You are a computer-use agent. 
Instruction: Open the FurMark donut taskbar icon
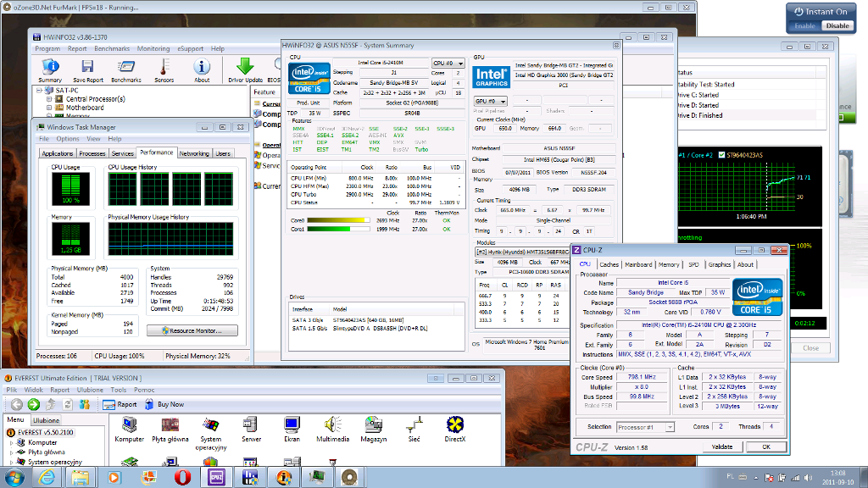[x=349, y=477]
